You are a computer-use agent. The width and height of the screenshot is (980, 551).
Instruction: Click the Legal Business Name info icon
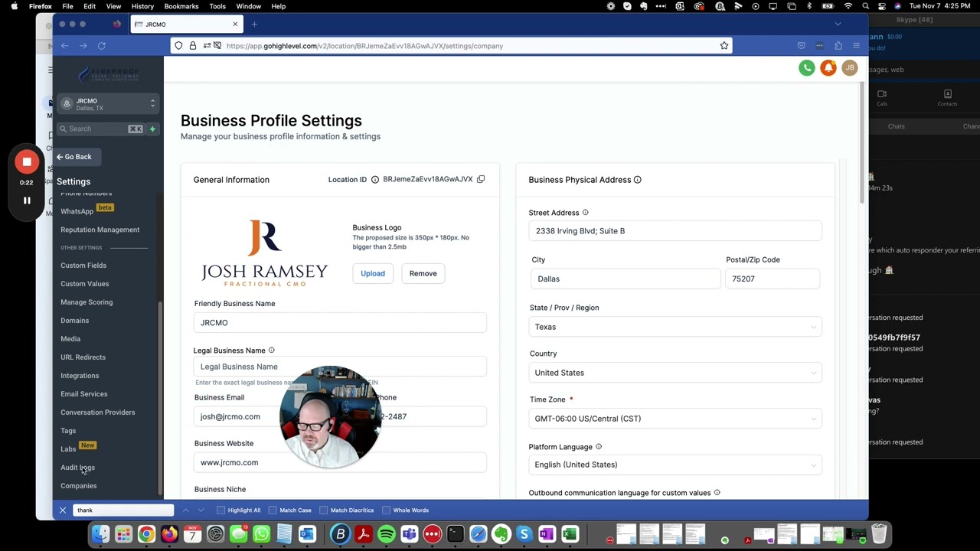click(271, 350)
